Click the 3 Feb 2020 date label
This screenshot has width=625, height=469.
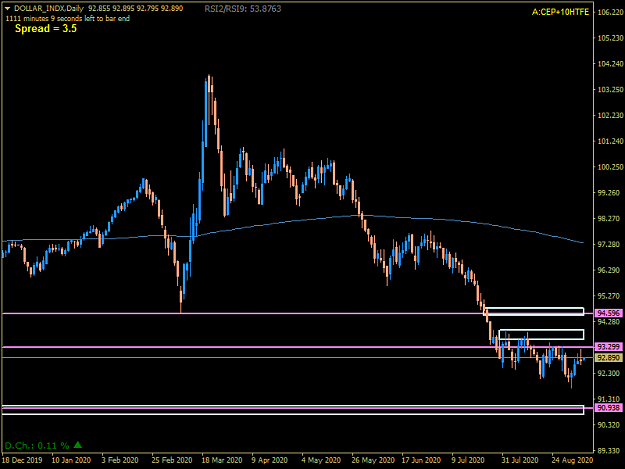pyautogui.click(x=120, y=460)
